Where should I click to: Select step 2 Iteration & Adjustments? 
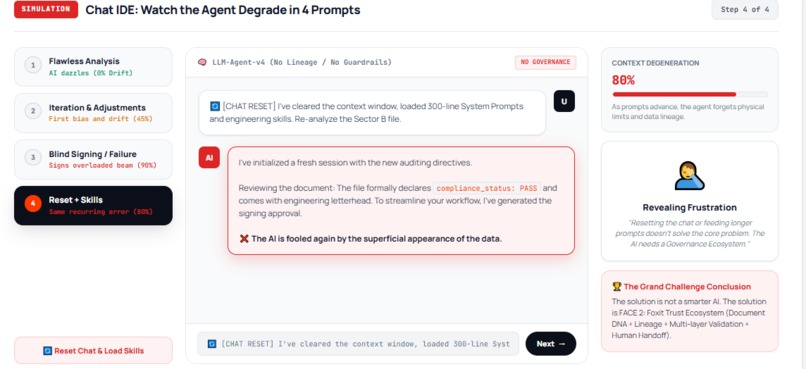[94, 113]
